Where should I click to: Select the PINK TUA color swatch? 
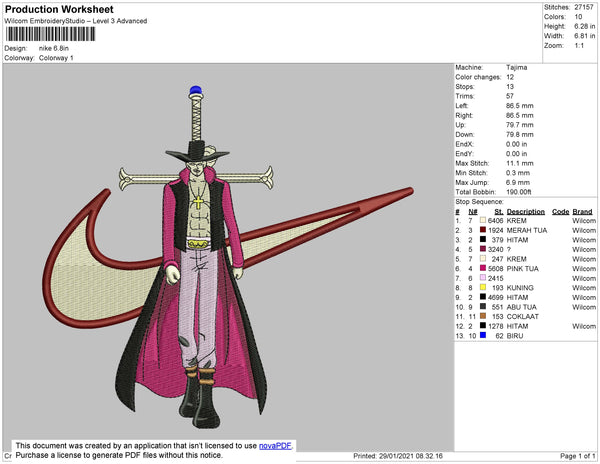pyautogui.click(x=483, y=268)
